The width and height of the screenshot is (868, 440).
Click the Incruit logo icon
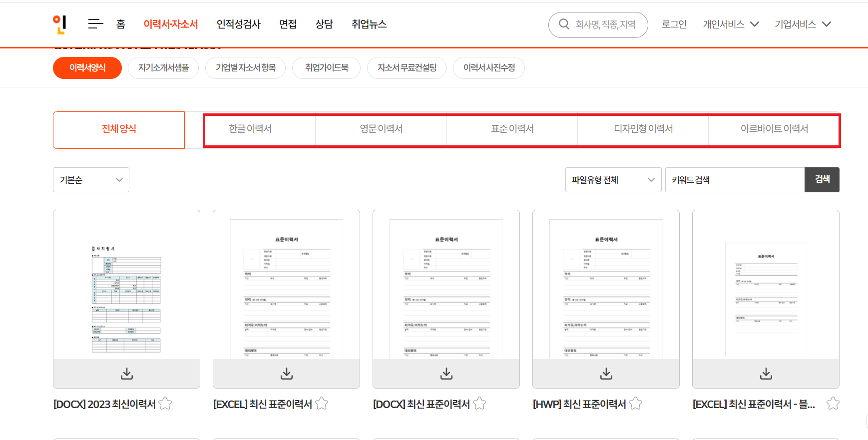coord(60,24)
